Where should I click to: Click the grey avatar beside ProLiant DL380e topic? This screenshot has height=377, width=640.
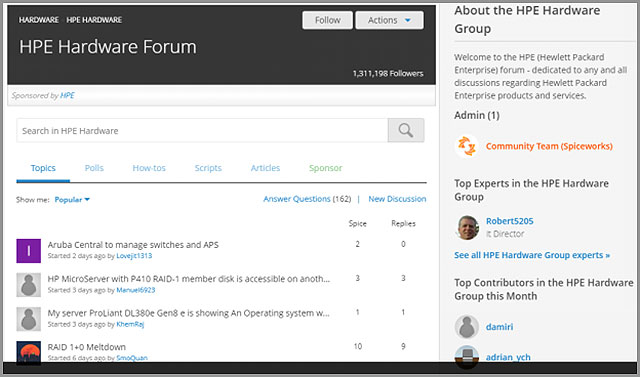(29, 319)
